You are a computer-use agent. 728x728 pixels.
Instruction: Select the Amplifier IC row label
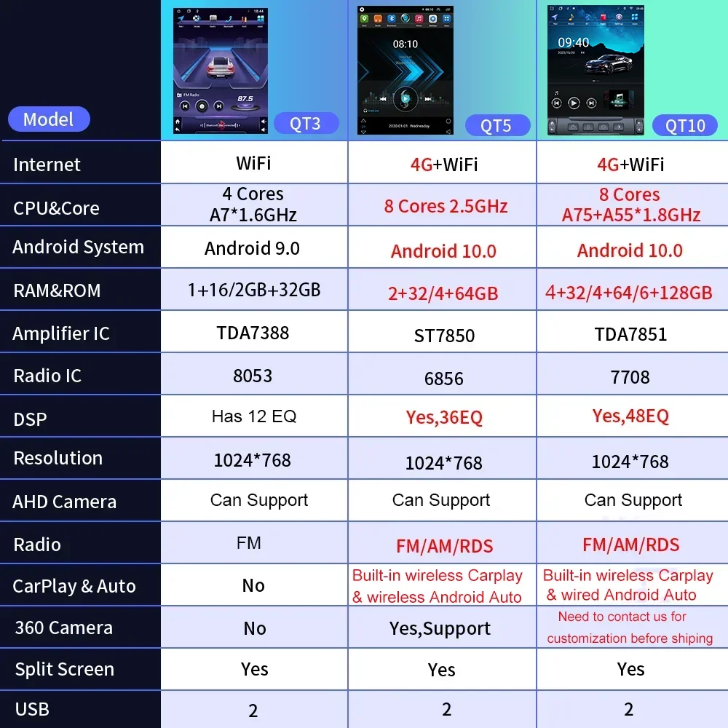[61, 333]
